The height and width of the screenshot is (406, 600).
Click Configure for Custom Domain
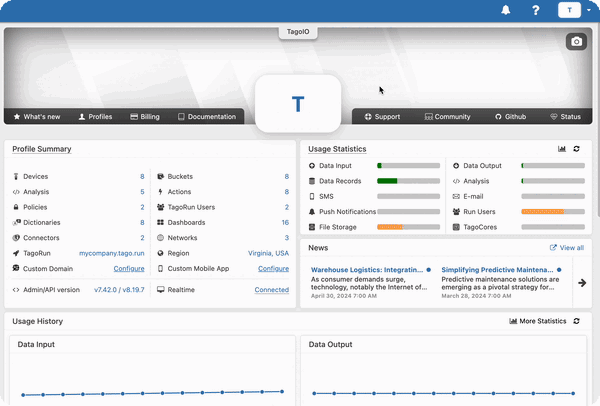click(129, 268)
